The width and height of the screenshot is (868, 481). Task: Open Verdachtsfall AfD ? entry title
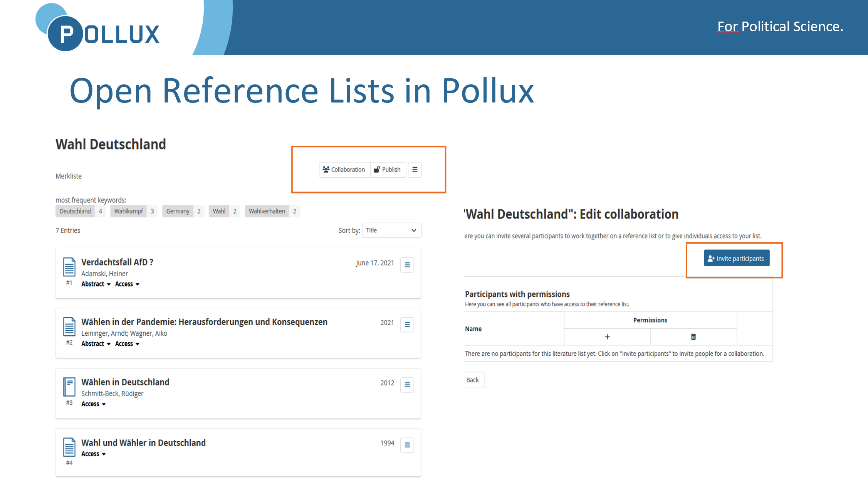tap(117, 262)
